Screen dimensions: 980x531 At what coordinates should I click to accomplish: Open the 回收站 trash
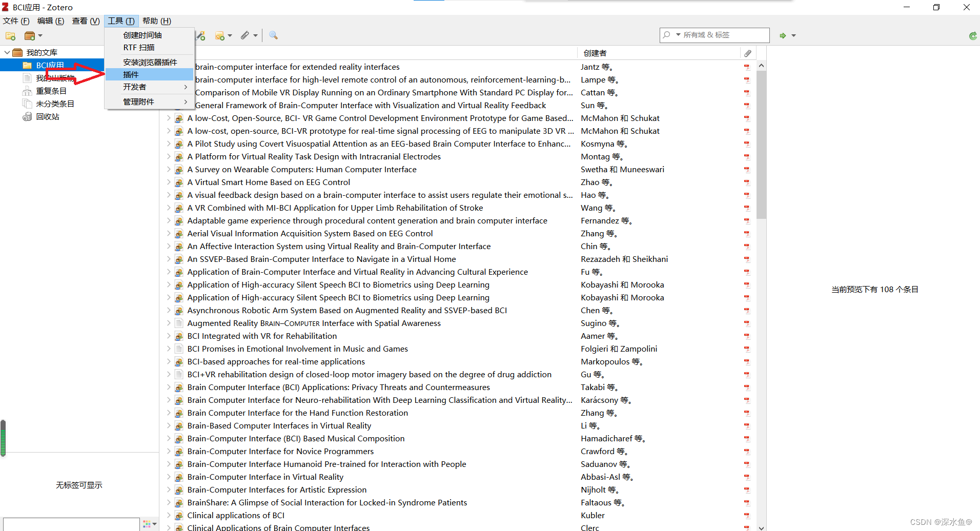click(48, 117)
